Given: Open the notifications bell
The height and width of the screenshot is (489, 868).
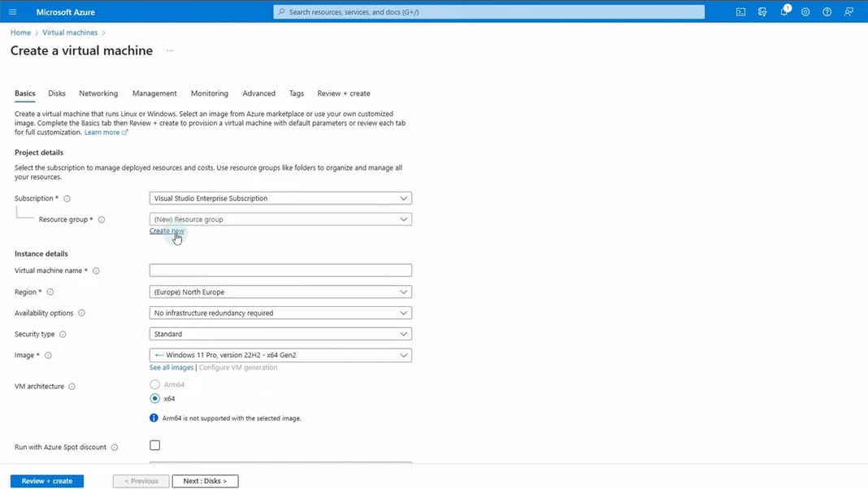Looking at the screenshot, I should 783,11.
